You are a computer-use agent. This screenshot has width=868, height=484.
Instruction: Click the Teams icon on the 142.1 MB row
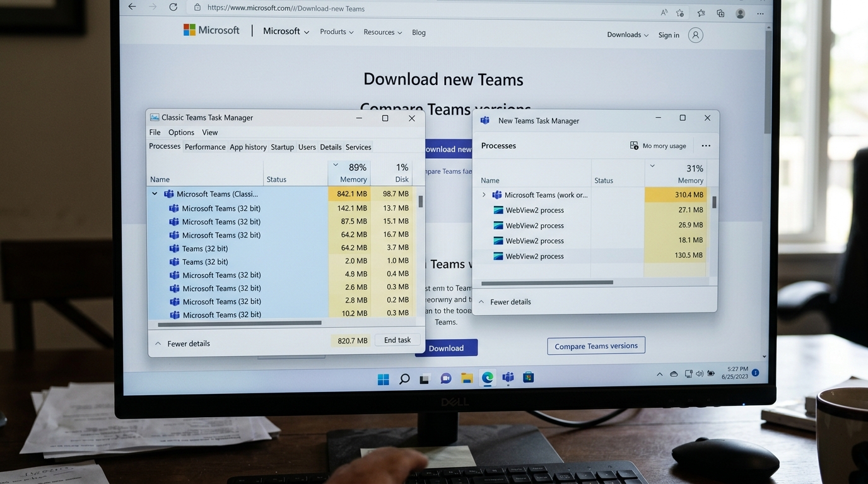[174, 208]
